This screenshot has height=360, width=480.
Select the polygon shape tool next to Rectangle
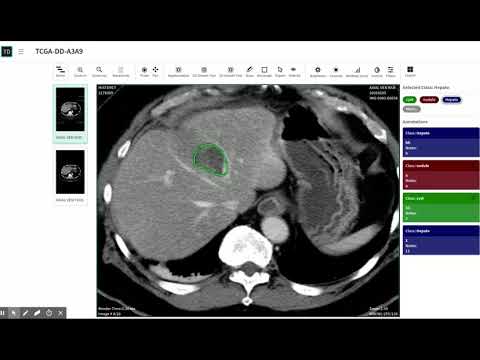point(280,72)
